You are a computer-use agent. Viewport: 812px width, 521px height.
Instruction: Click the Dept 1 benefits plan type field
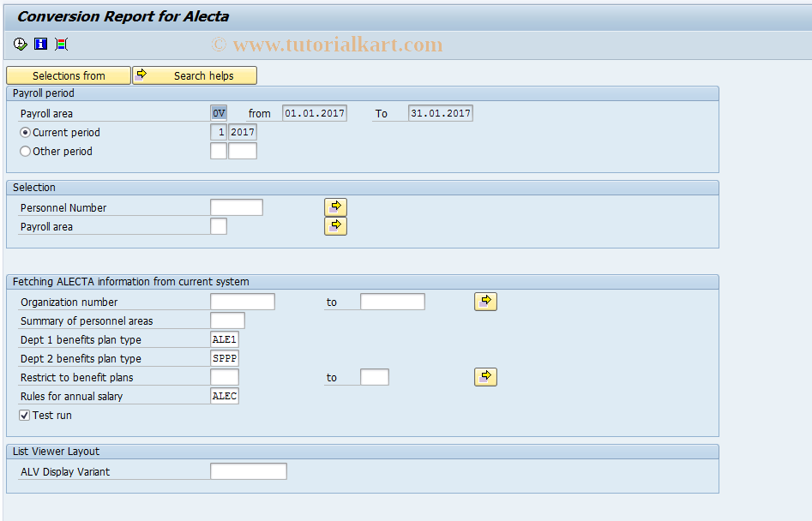[x=225, y=339]
